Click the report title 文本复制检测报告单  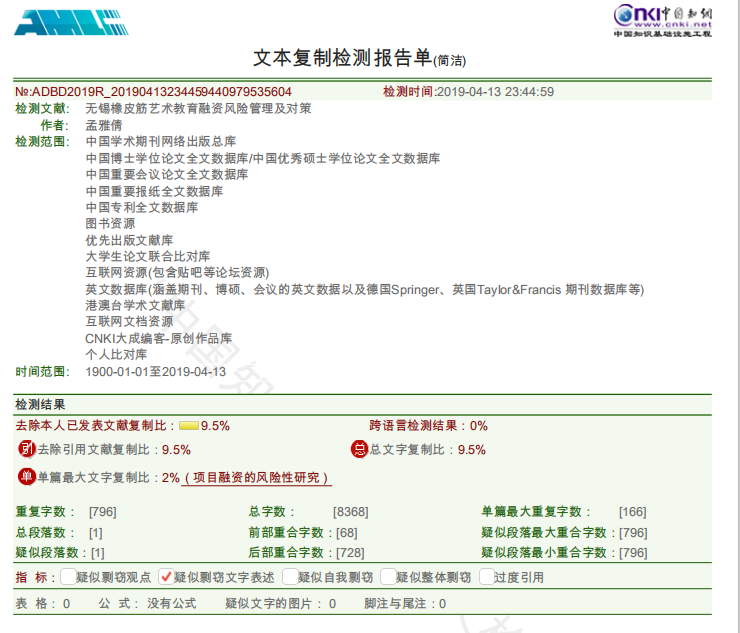click(343, 58)
